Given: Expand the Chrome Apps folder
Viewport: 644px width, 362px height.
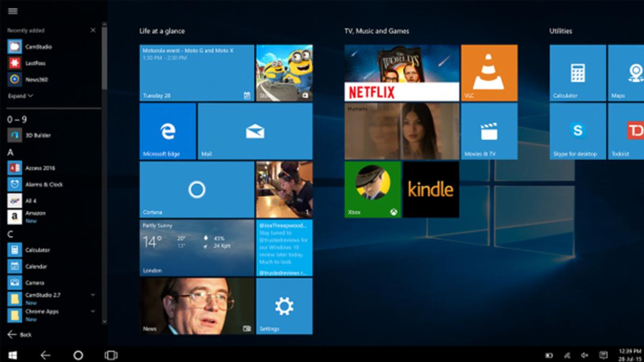Looking at the screenshot, I should (93, 311).
